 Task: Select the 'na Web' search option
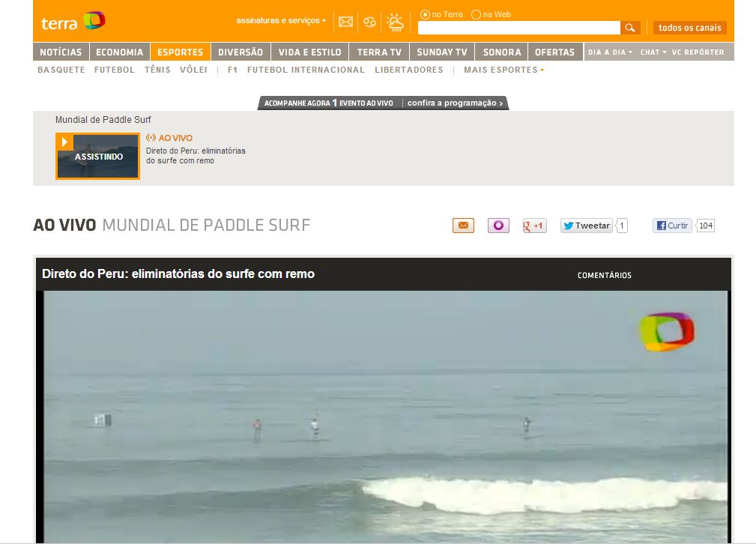pos(476,14)
